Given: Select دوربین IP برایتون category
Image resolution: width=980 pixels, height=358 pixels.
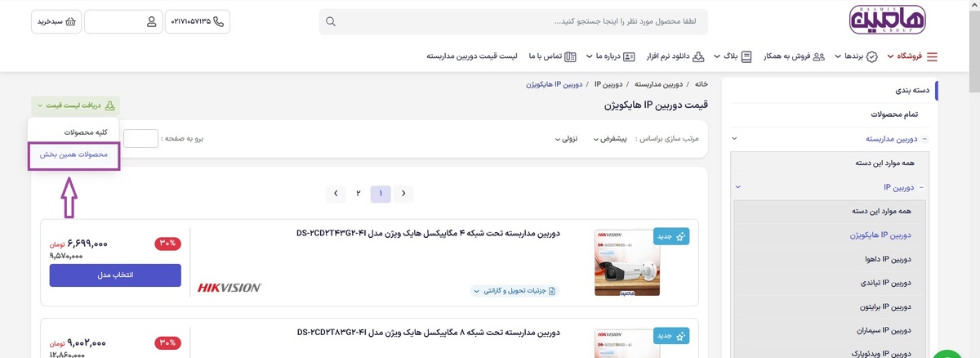Looking at the screenshot, I should 884,307.
